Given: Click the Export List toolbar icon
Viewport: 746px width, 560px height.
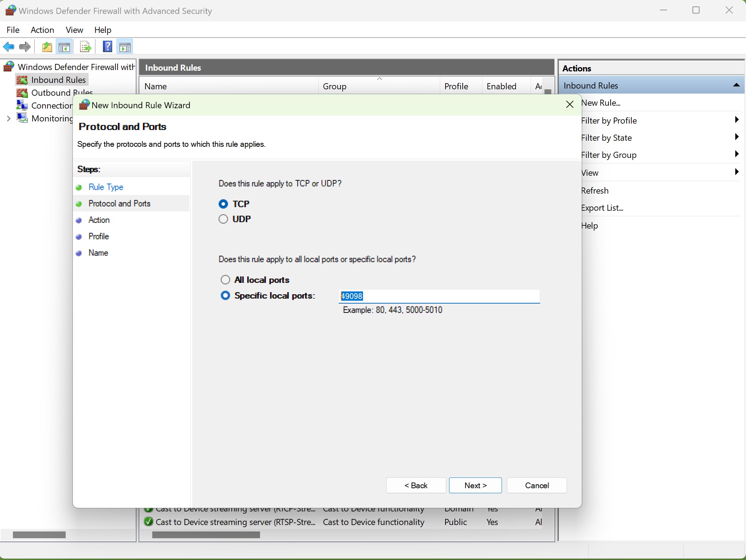Looking at the screenshot, I should point(86,47).
